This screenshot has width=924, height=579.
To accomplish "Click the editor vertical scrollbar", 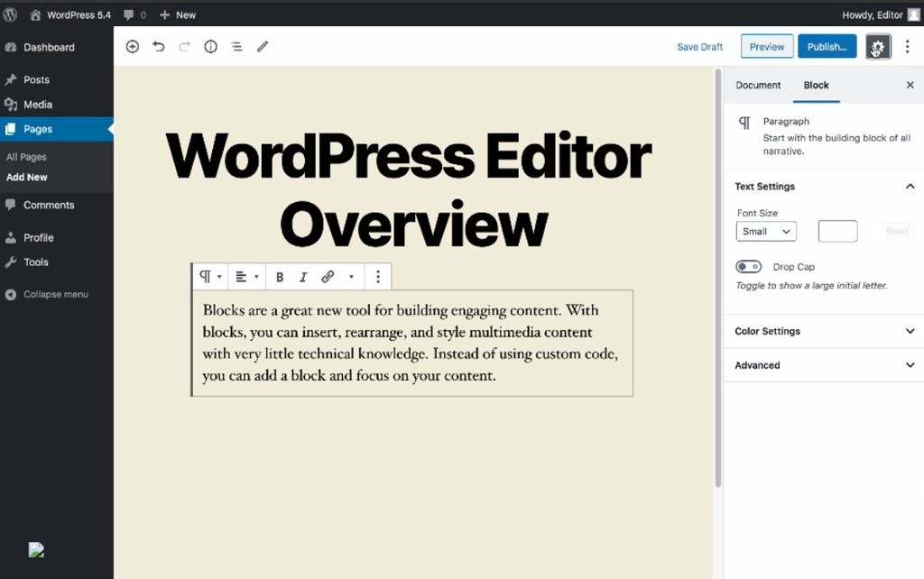I will pos(717,278).
